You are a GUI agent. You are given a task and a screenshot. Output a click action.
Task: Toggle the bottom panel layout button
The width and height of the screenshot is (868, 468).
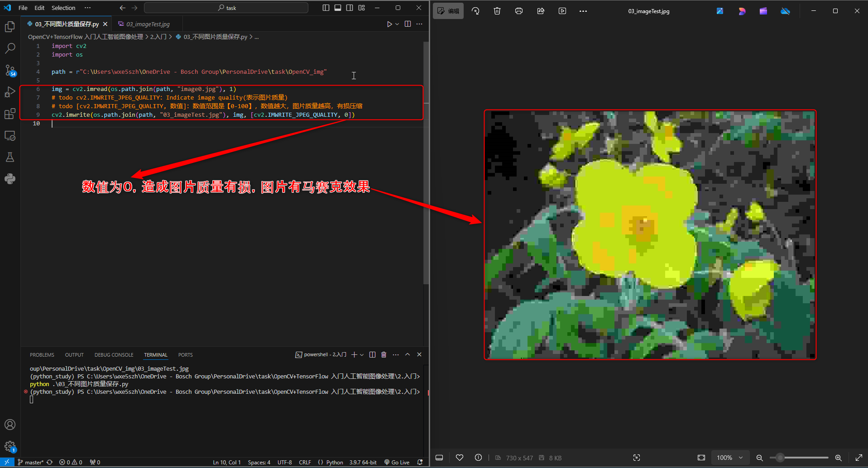(338, 8)
